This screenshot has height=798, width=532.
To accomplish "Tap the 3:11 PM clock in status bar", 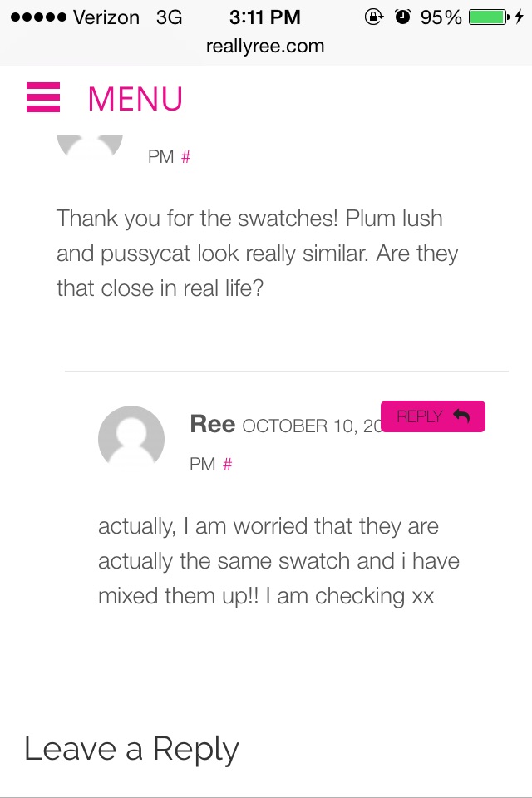I will pos(264,17).
